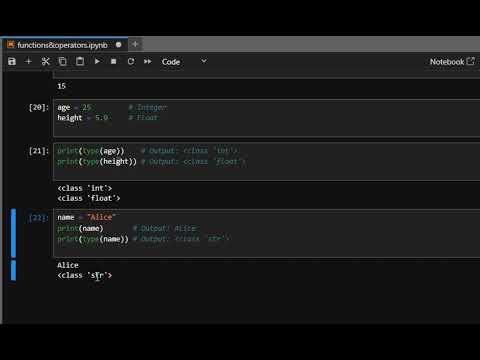Viewport: 480px width, 360px height.
Task: Click the output line Alice
Action: 68,265
